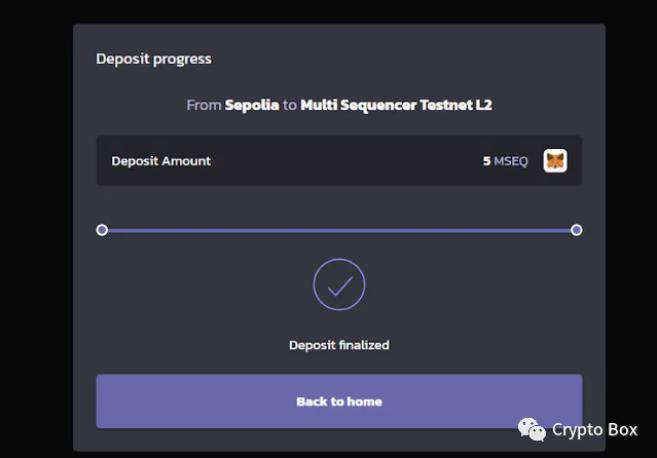Click the Crypto Box watermark text
The image size is (657, 458).
594,430
